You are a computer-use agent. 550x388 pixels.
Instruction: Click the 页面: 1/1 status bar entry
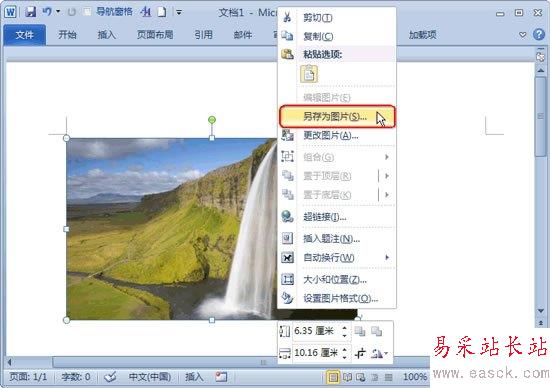[x=28, y=377]
